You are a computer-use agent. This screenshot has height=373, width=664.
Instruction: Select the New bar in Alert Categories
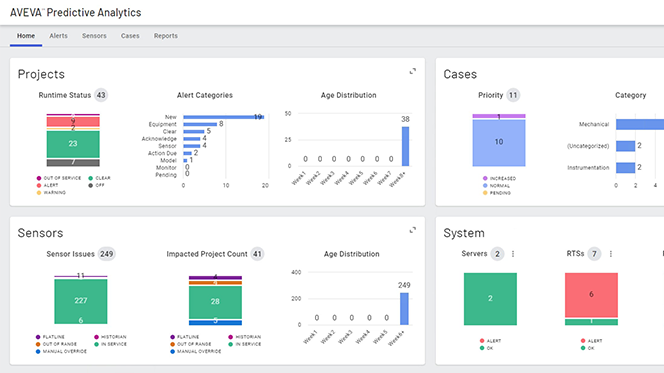pyautogui.click(x=224, y=117)
